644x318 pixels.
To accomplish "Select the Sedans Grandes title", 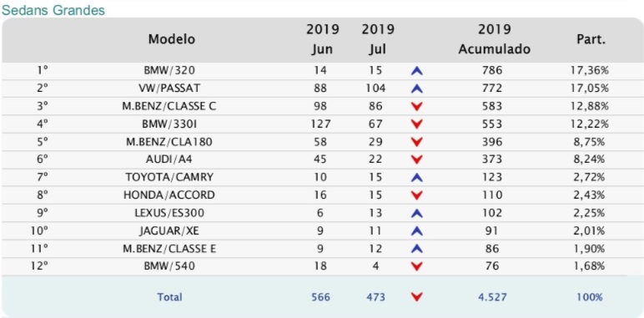I will 53,10.
